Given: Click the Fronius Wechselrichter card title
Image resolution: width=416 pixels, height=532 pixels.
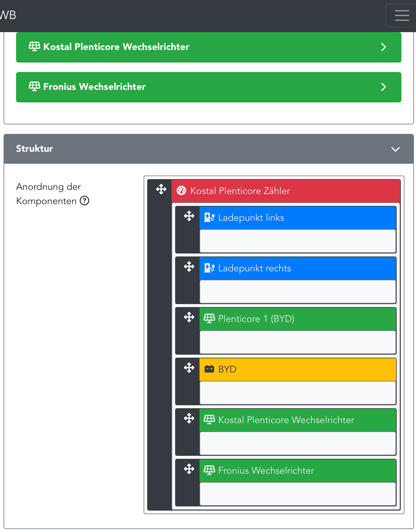Looking at the screenshot, I should (95, 87).
